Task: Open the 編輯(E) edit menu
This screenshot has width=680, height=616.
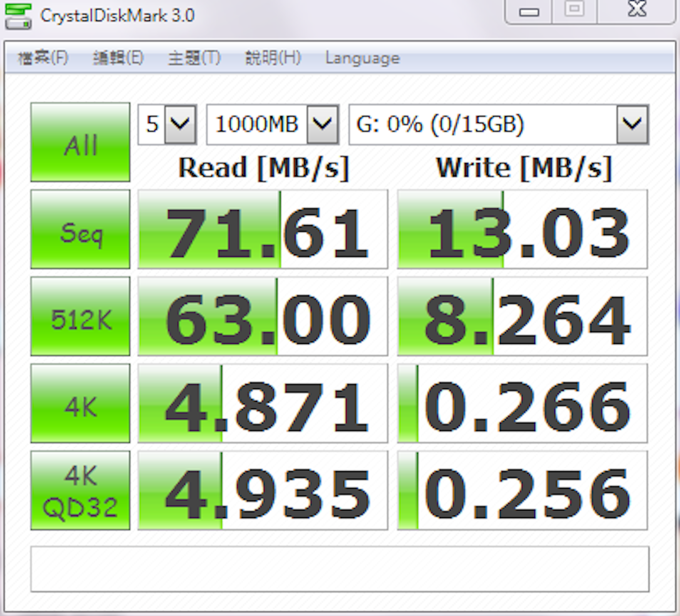Action: [x=118, y=58]
